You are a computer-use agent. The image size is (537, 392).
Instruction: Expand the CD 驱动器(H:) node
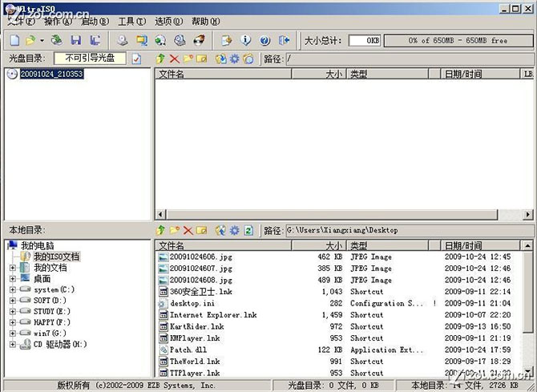coord(13,344)
